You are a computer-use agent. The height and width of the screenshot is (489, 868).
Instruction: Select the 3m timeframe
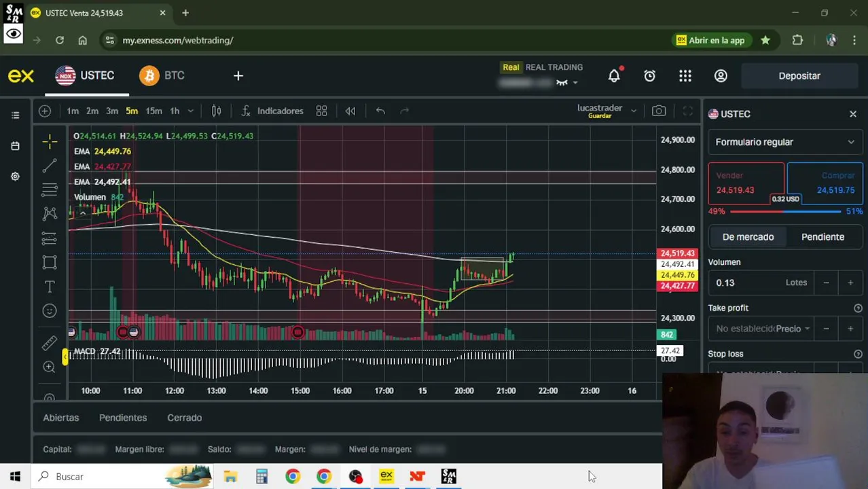tap(112, 111)
